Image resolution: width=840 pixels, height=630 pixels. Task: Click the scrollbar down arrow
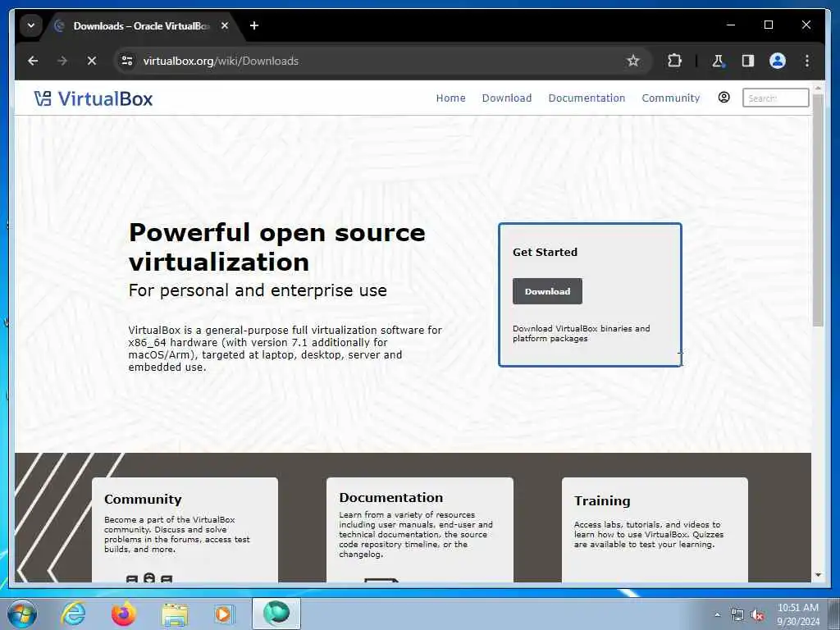coord(818,575)
